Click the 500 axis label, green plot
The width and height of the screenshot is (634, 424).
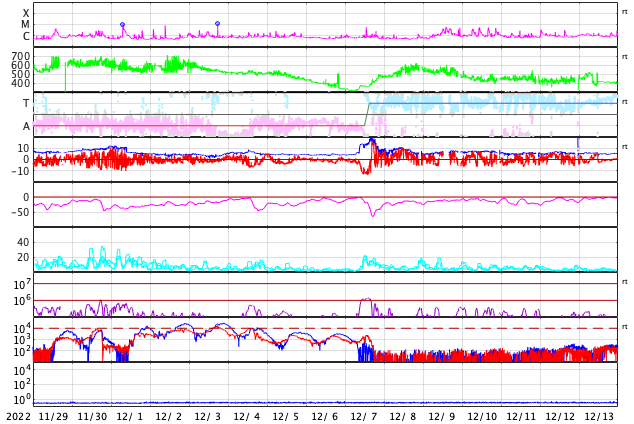point(21,74)
